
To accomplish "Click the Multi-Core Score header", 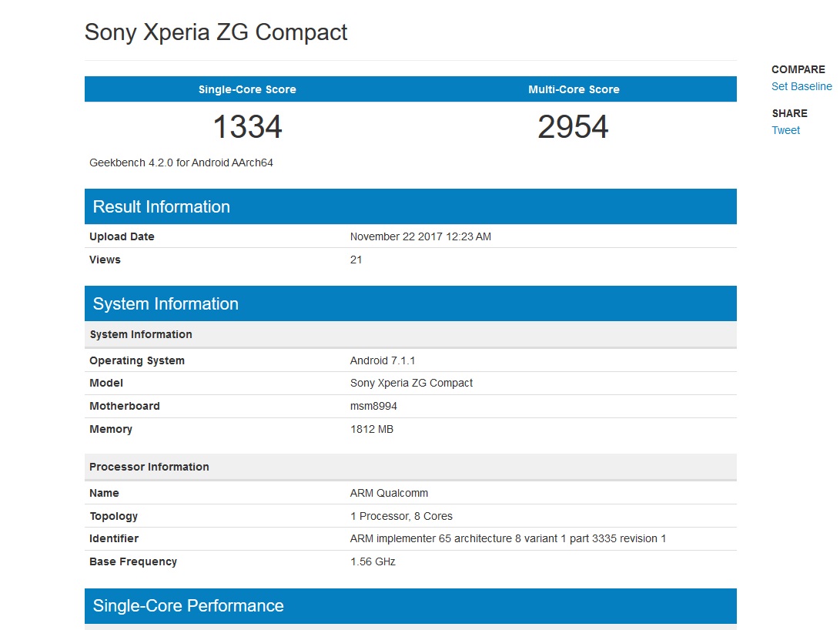I will tap(574, 89).
